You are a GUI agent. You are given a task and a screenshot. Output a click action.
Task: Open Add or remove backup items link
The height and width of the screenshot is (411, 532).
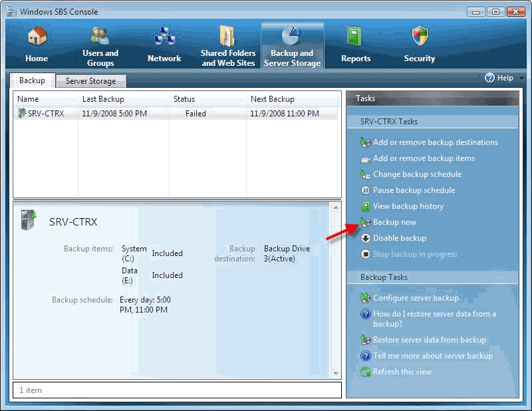coord(424,158)
